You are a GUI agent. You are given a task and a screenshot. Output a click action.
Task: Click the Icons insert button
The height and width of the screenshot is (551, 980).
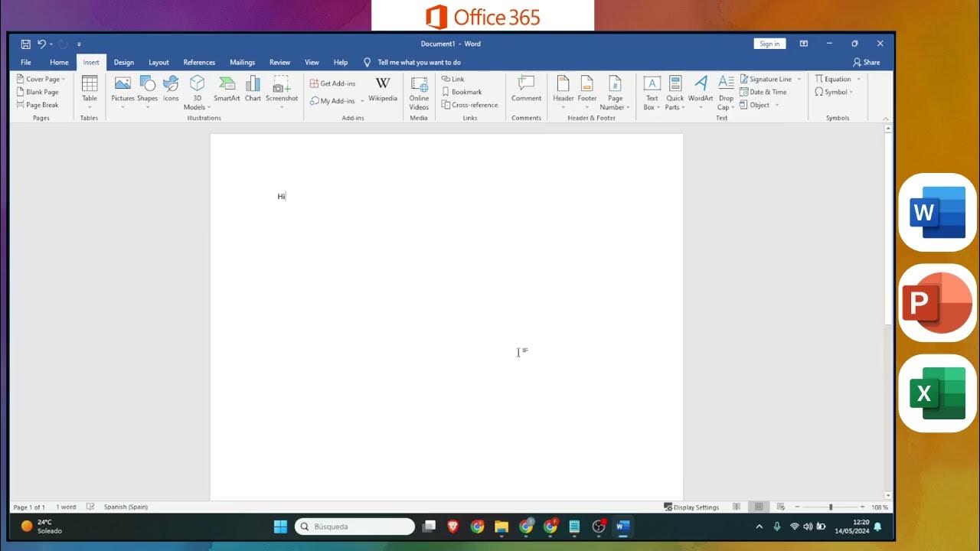tap(171, 89)
